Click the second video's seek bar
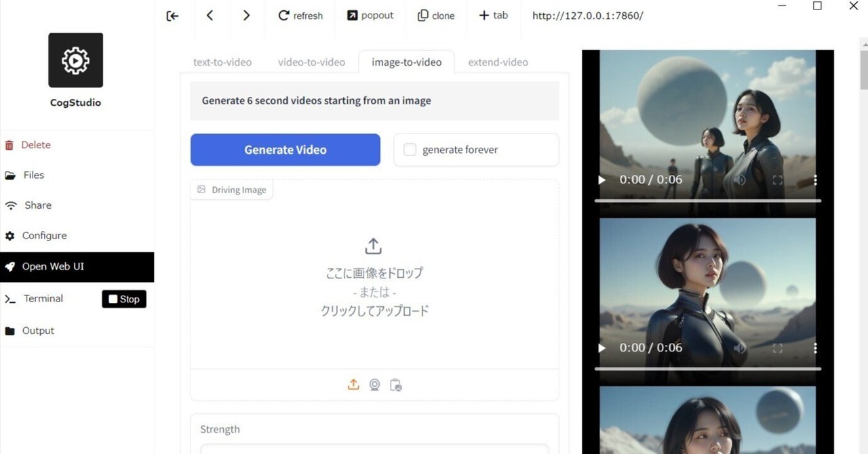Screen dimensions: 868x454 708,369
